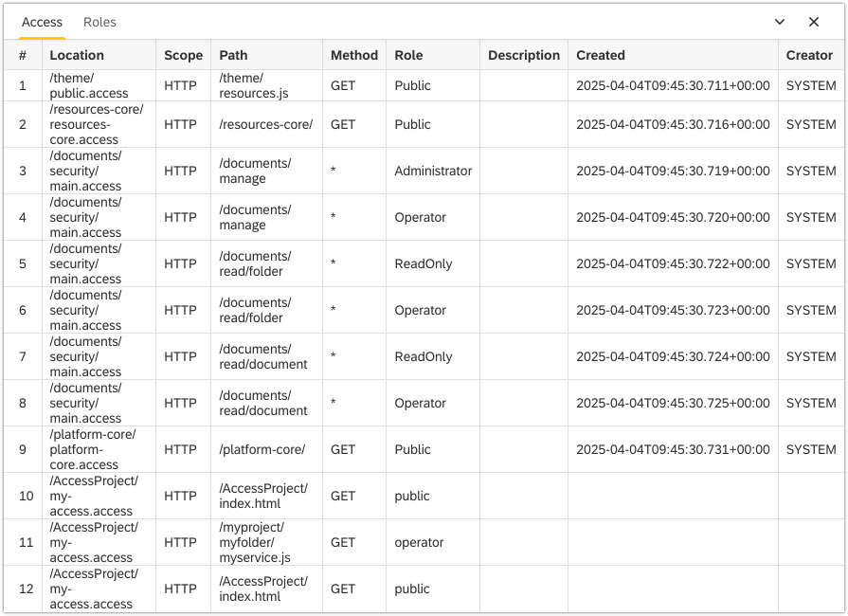This screenshot has width=848, height=616.
Task: Click the /platform-core/ path cell in row 9
Action: [266, 449]
